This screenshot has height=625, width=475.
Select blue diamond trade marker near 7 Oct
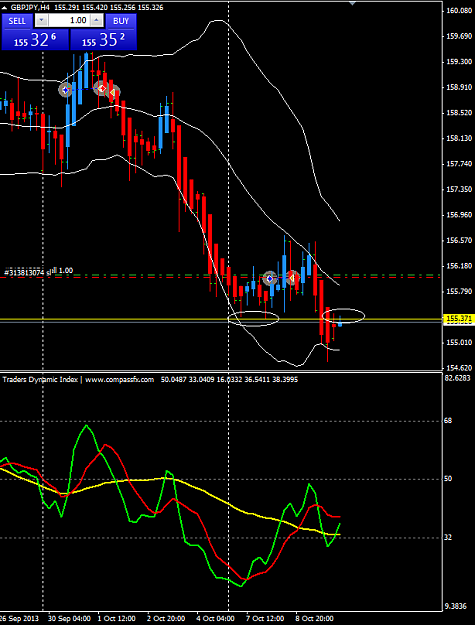[270, 278]
